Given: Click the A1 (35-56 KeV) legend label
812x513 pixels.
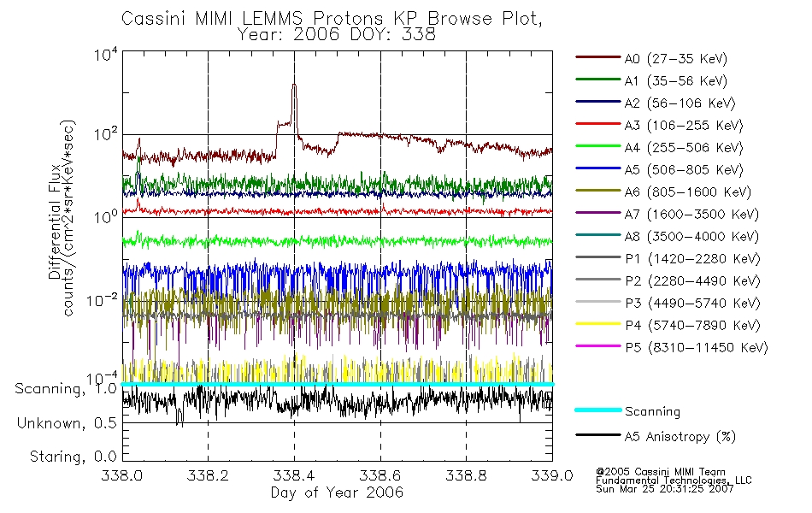Looking at the screenshot, I should point(675,81).
